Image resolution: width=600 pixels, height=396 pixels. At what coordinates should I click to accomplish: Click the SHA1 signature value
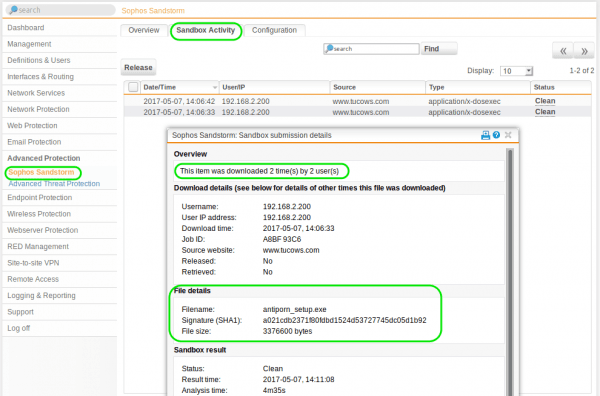click(344, 320)
